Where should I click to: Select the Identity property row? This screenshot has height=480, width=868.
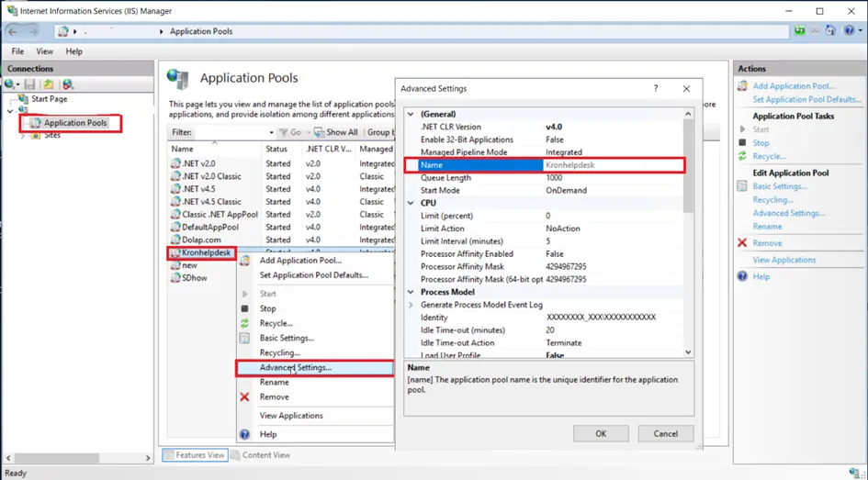coord(545,318)
